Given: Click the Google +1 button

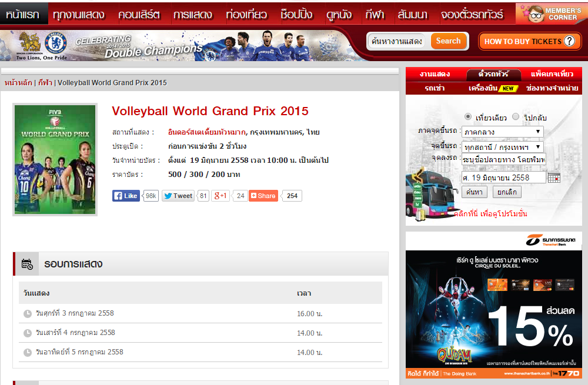Looking at the screenshot, I should pos(220,196).
